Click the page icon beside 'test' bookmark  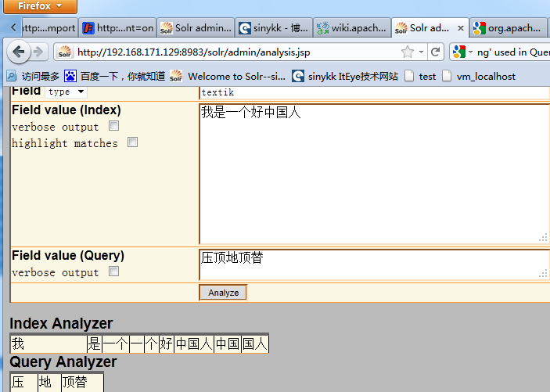pos(409,76)
